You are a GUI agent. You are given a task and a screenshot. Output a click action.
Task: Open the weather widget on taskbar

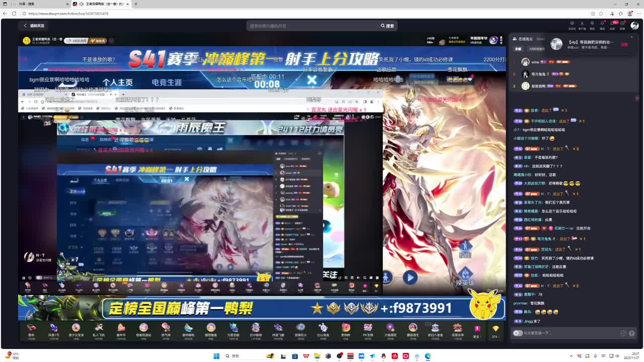click(x=11, y=356)
